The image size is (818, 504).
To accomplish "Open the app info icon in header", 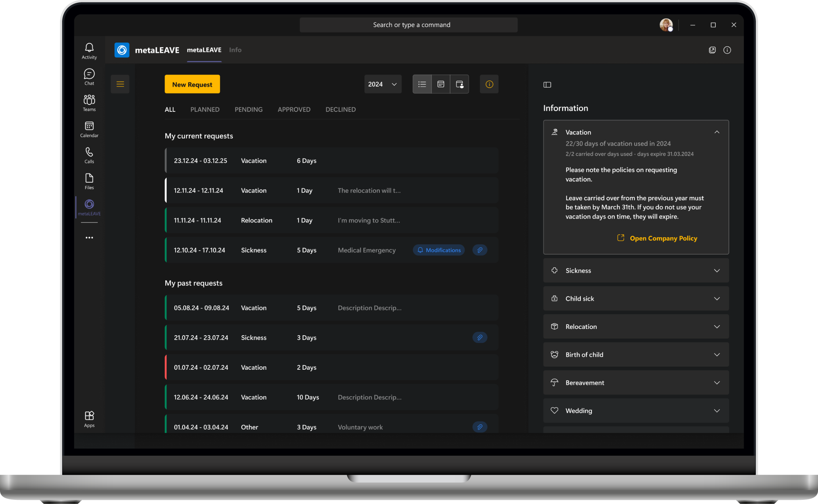I will (x=727, y=50).
